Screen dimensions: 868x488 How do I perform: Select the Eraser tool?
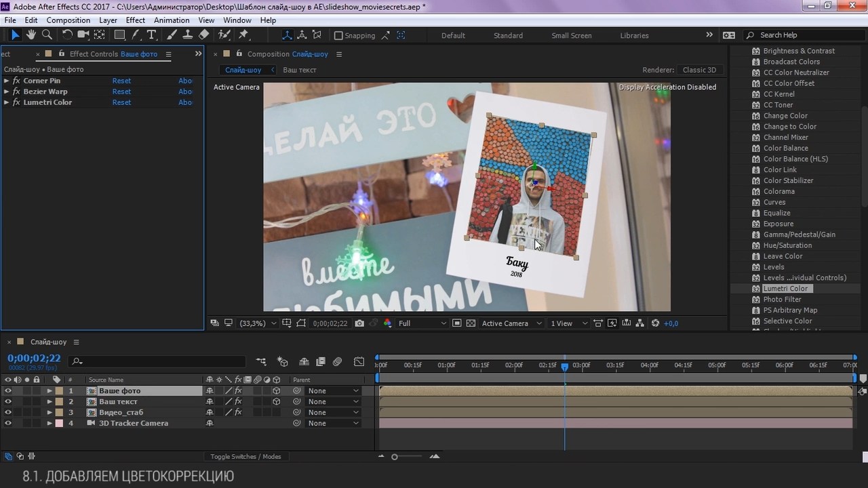click(x=204, y=35)
